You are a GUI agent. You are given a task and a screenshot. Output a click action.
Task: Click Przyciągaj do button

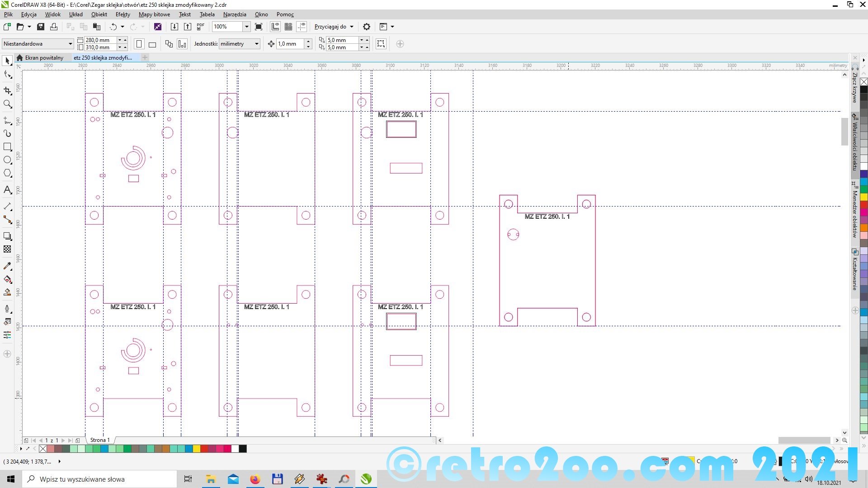click(334, 27)
